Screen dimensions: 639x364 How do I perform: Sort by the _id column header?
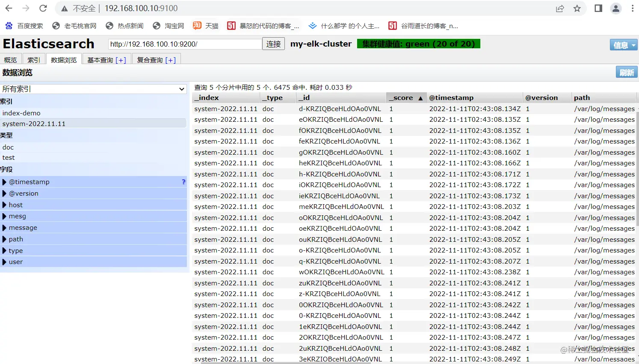[x=341, y=97]
